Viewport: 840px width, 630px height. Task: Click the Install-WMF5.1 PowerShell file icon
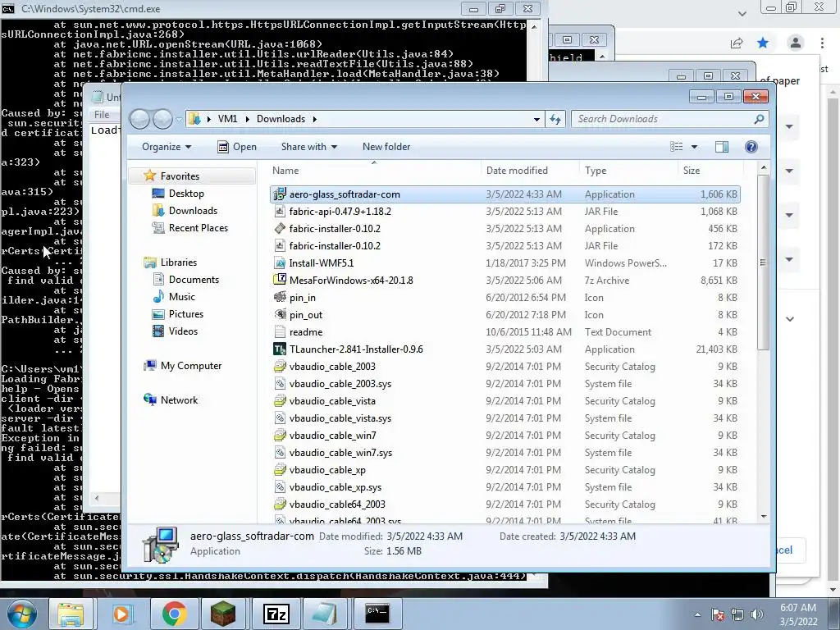tap(279, 263)
